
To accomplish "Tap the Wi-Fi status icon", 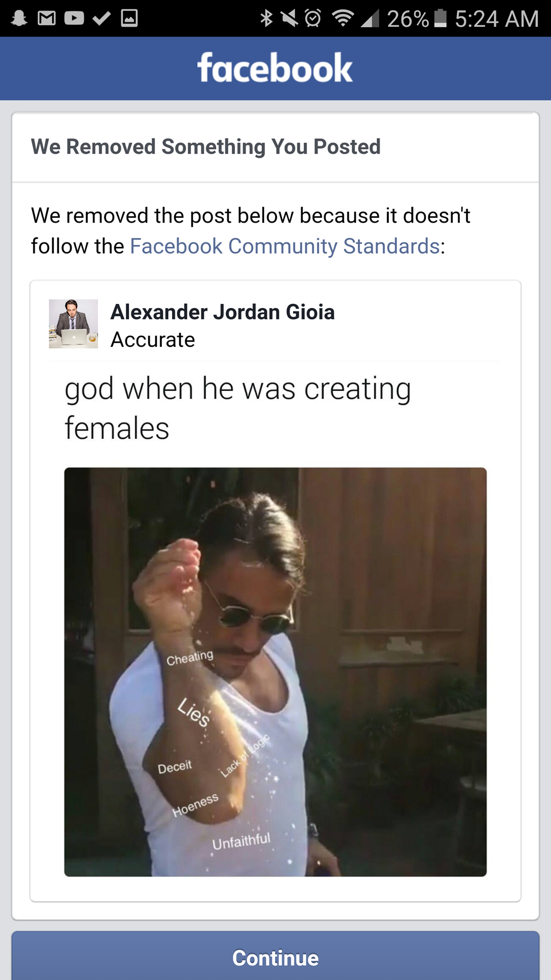I will tap(343, 18).
